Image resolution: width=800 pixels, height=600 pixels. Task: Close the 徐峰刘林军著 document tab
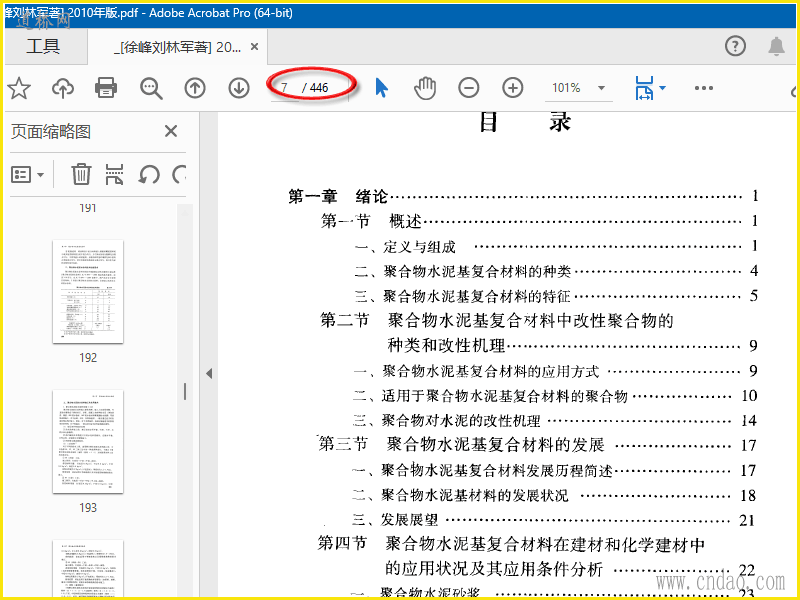tap(255, 47)
